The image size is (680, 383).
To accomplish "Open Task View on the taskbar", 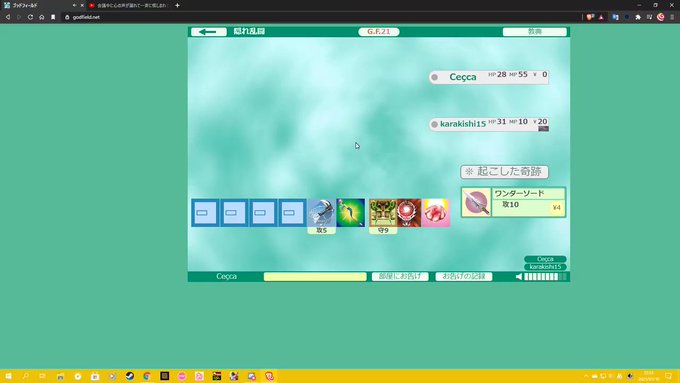I will [42, 376].
